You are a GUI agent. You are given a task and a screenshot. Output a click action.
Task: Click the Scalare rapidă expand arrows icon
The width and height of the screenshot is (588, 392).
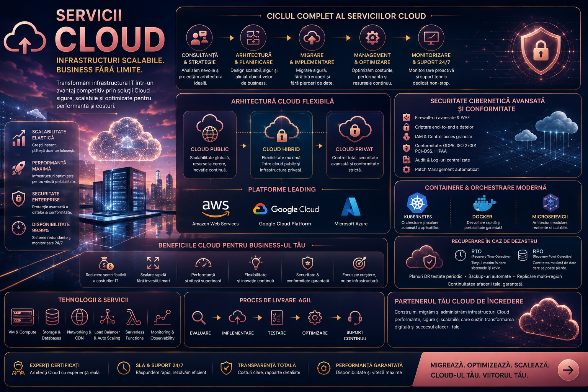pos(153,263)
